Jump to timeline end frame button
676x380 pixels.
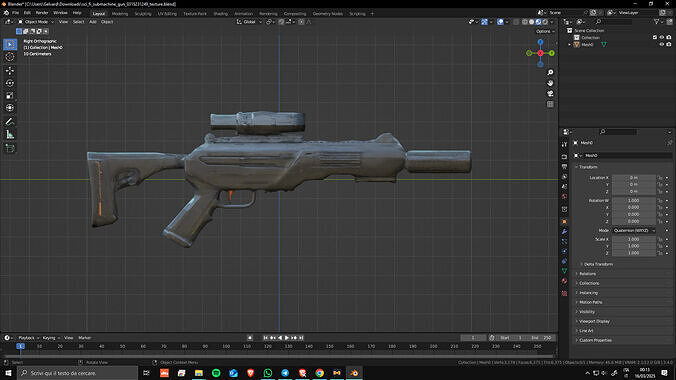click(301, 338)
